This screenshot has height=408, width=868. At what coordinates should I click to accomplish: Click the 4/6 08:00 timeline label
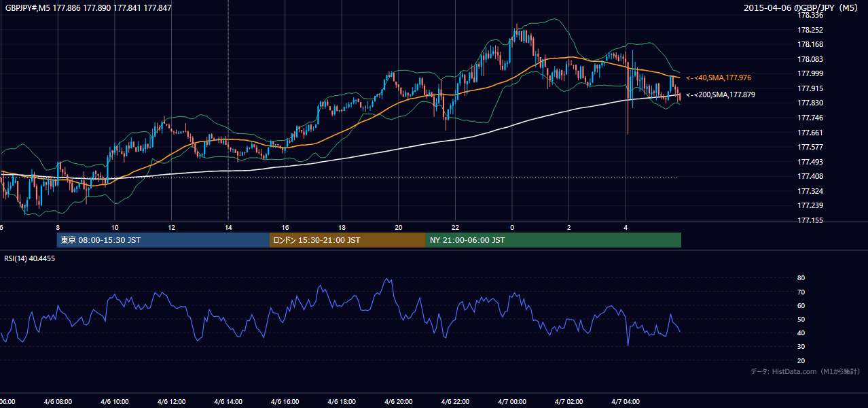[58, 402]
